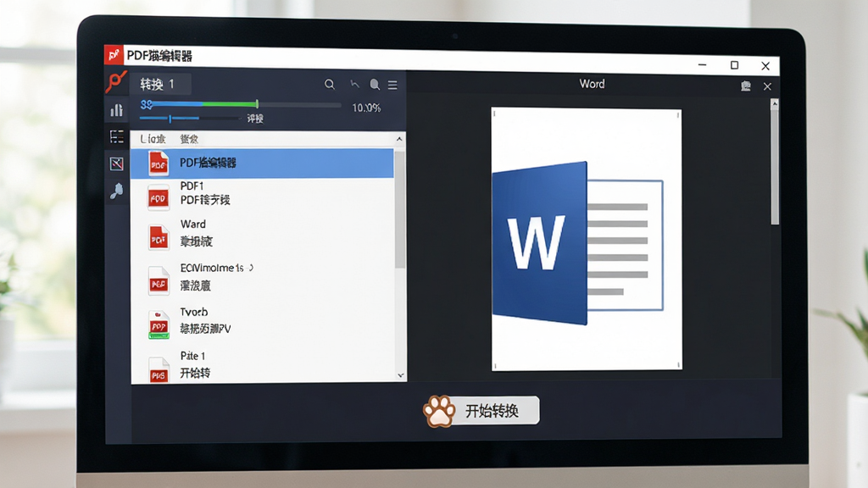Click the chat bubble search icon

[x=375, y=84]
